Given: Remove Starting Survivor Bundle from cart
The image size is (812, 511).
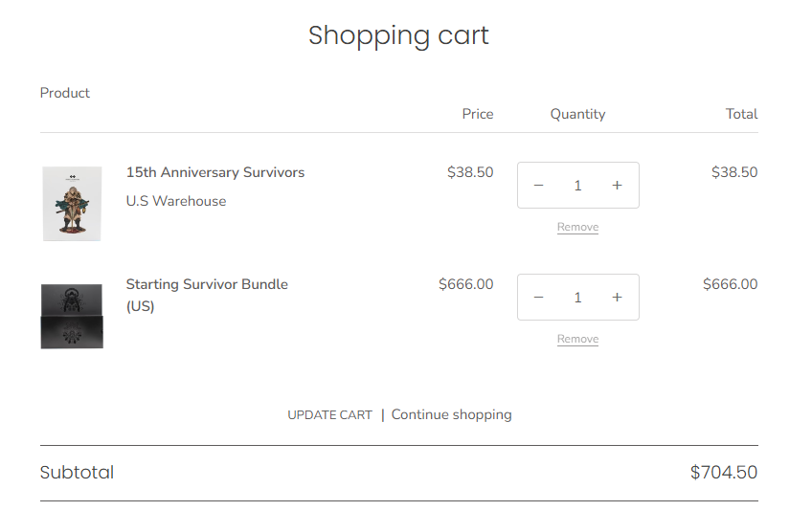Looking at the screenshot, I should [x=577, y=340].
